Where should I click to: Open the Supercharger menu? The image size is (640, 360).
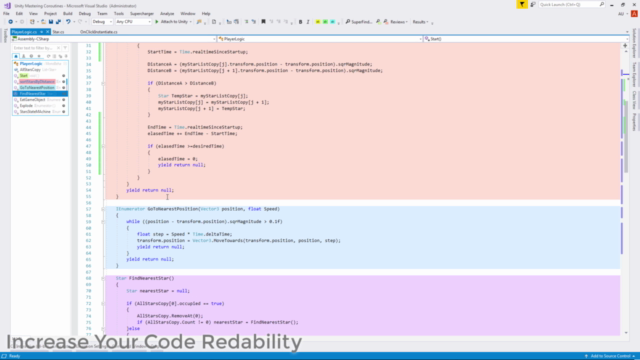[x=142, y=13]
